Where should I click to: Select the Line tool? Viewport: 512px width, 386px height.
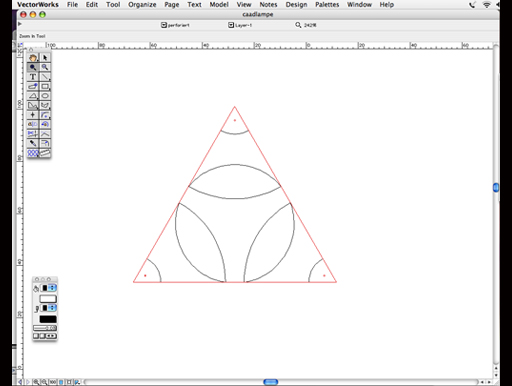(45, 77)
